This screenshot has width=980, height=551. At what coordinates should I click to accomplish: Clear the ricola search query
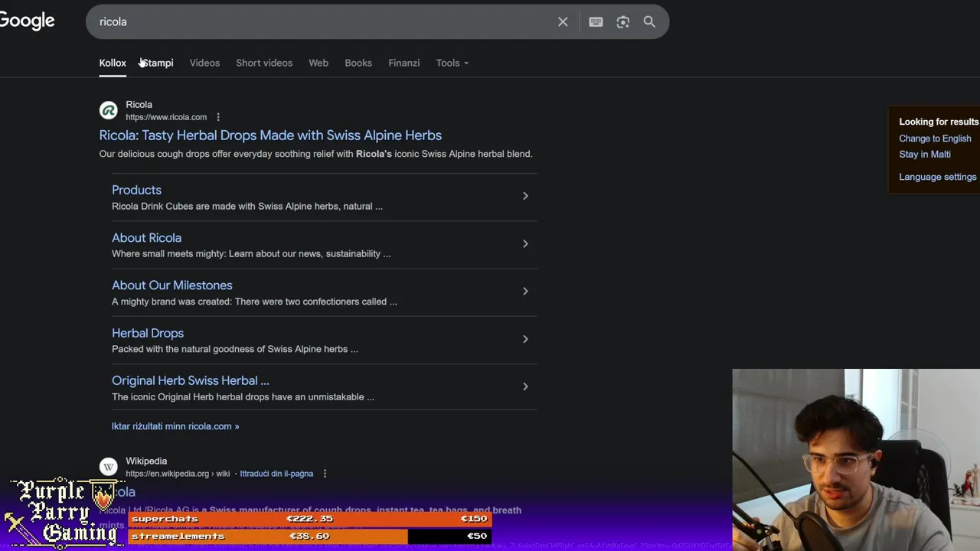[x=563, y=21]
